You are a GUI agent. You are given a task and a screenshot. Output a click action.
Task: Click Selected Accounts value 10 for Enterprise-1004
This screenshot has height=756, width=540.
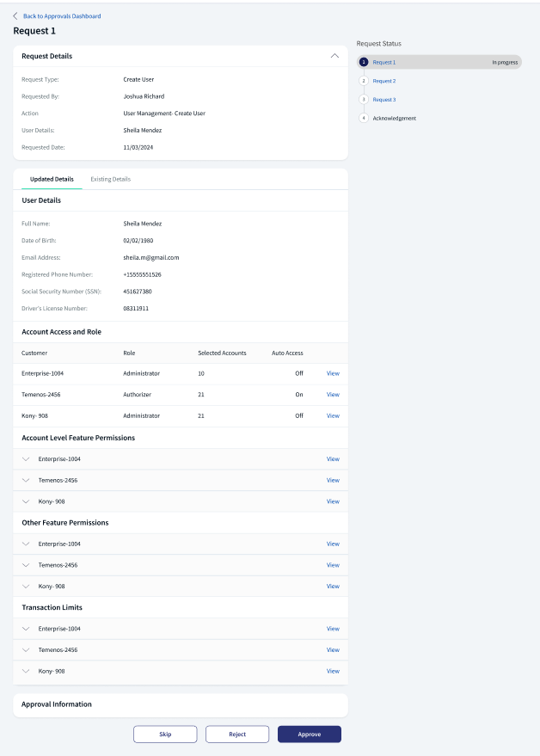(x=201, y=373)
